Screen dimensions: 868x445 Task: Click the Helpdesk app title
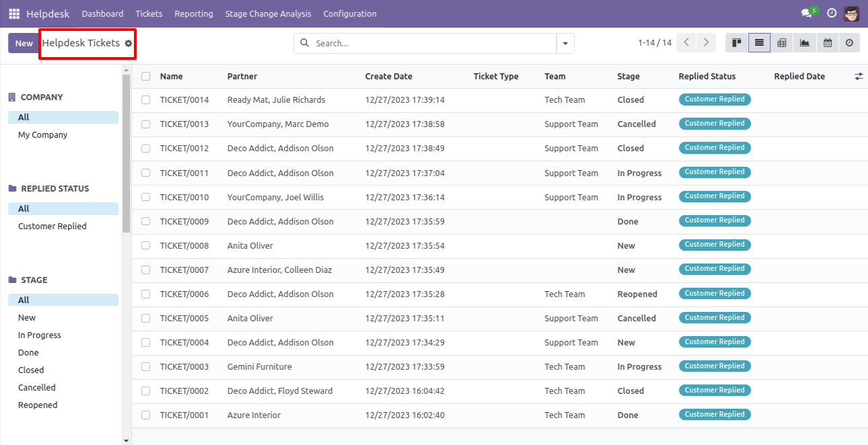(48, 13)
